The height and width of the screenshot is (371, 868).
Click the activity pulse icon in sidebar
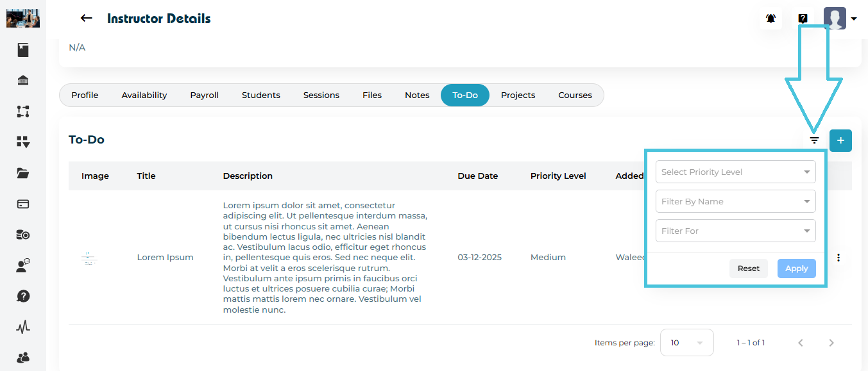click(23, 327)
